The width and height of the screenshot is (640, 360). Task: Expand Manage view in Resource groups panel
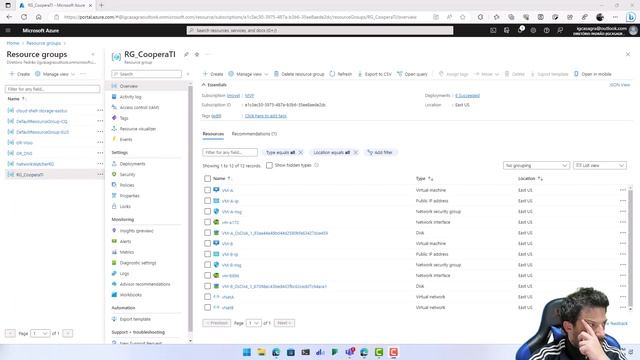55,74
